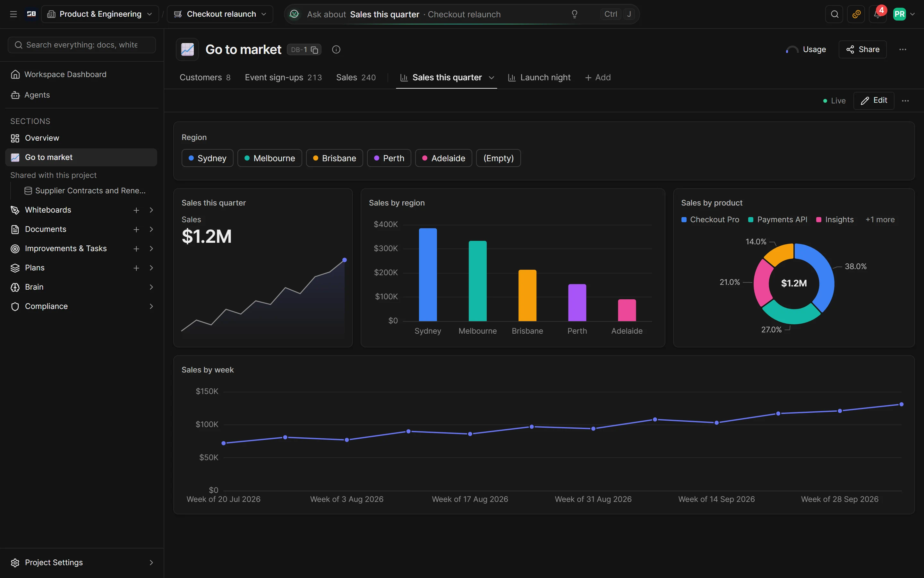Toggle the Sydney region filter chip
This screenshot has height=578, width=924.
click(207, 158)
